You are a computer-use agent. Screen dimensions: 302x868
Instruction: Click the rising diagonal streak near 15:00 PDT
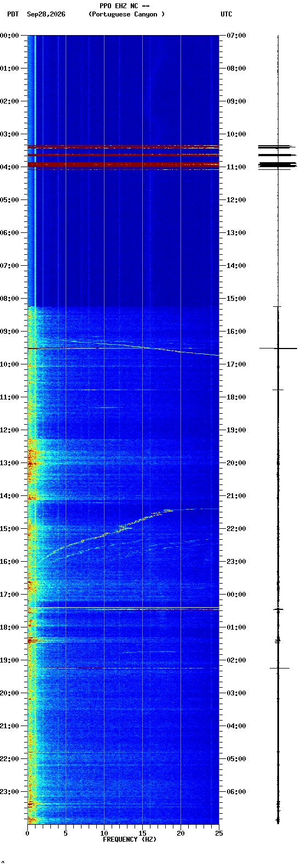[107, 534]
